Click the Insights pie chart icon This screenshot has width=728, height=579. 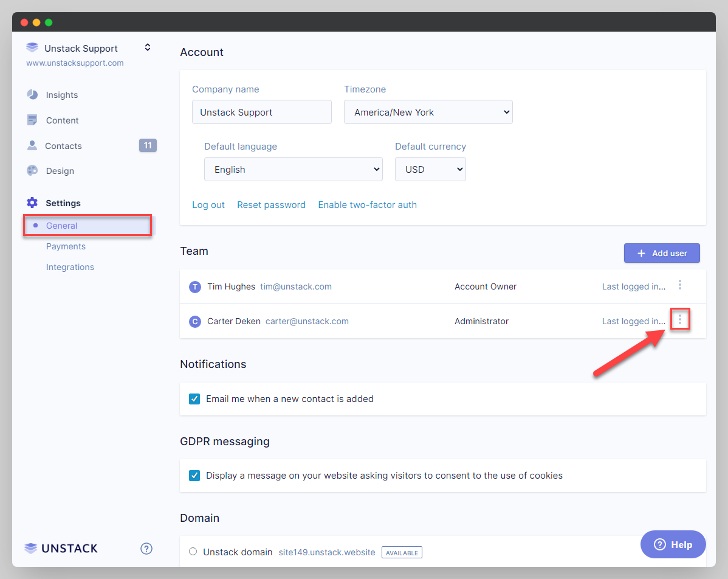pos(32,95)
